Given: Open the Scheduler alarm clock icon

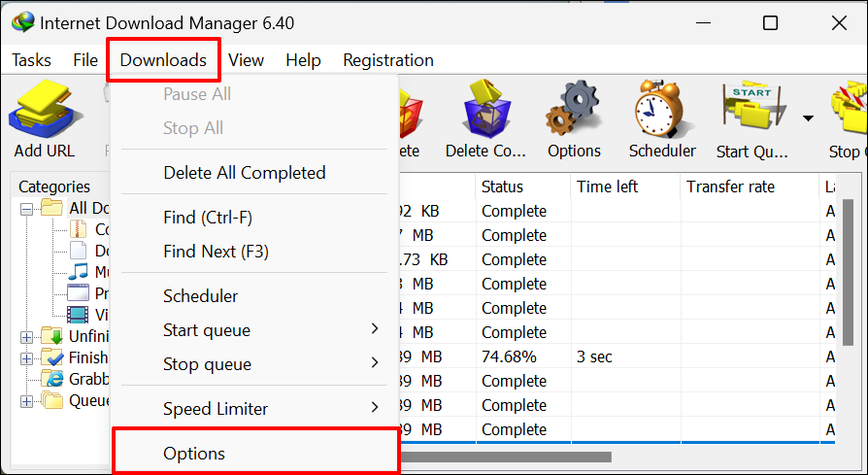Looking at the screenshot, I should 662,110.
